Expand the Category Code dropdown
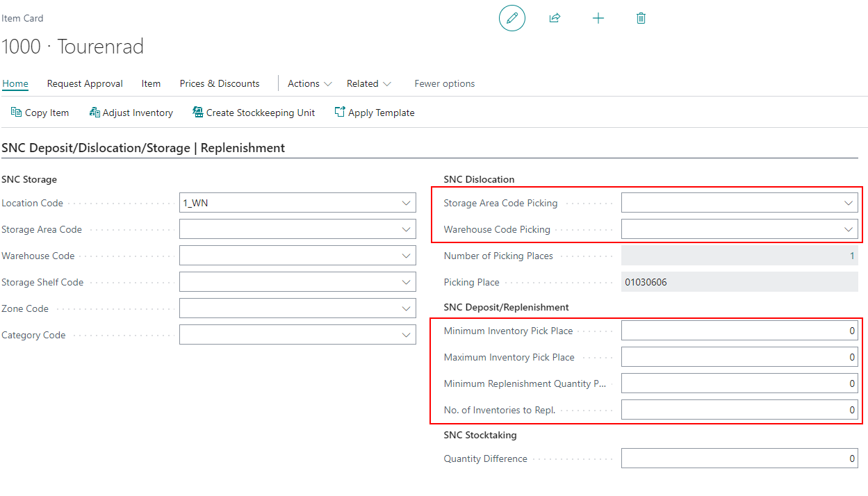 (407, 336)
